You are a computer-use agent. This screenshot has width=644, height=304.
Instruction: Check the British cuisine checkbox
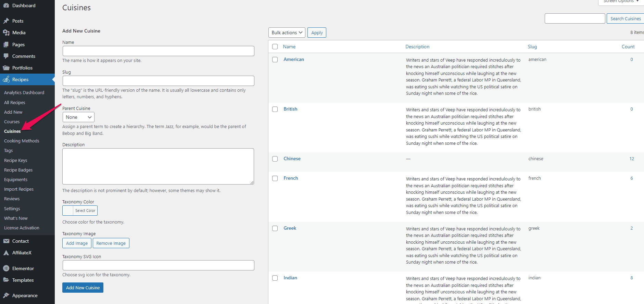[x=275, y=109]
